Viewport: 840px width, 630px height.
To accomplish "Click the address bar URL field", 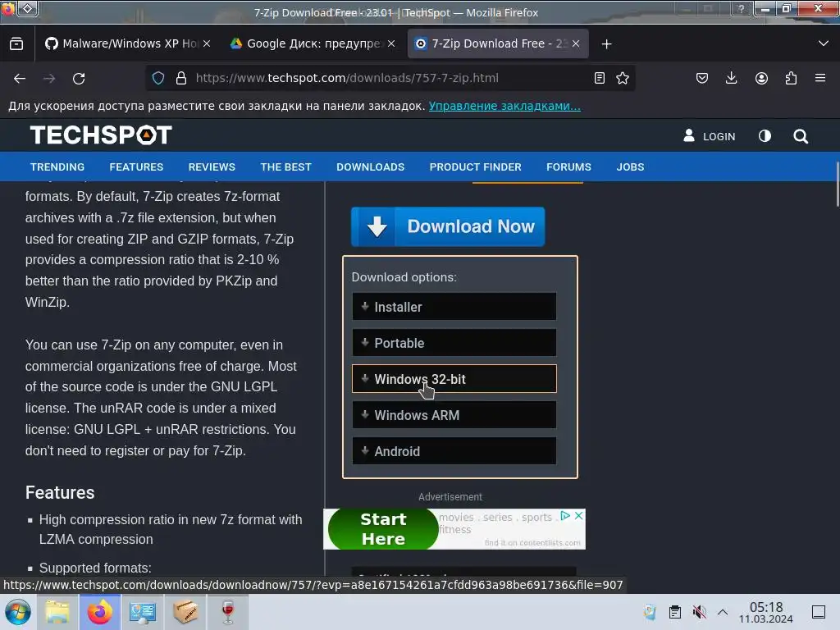I will [391, 78].
